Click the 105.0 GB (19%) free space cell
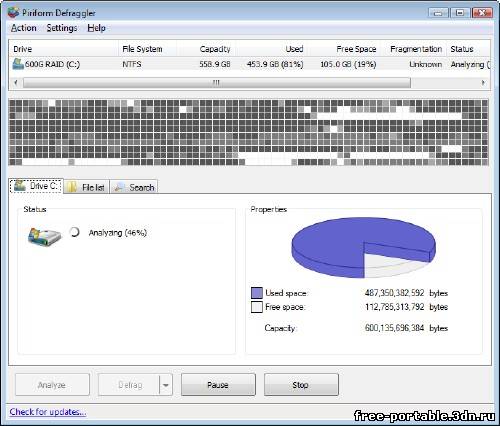Image resolution: width=500 pixels, height=426 pixels. pyautogui.click(x=348, y=64)
